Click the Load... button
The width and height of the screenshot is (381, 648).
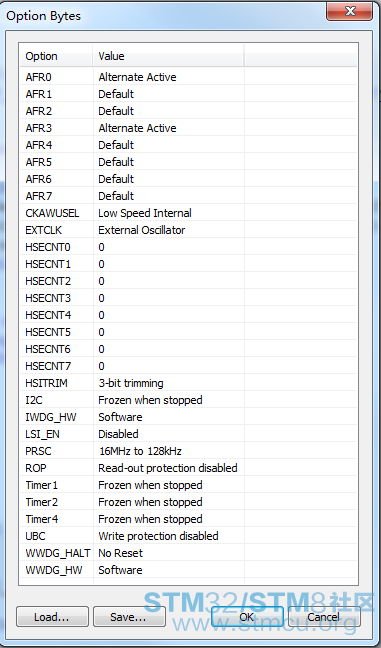52,617
